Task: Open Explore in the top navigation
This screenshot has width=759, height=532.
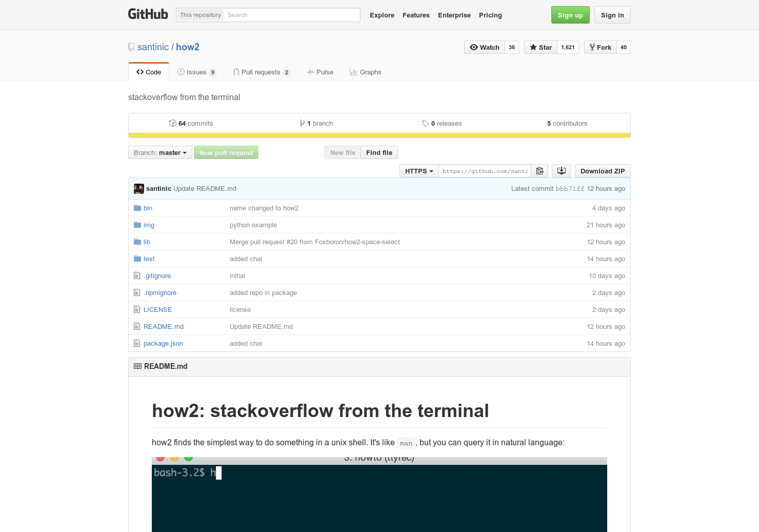Action: pyautogui.click(x=382, y=15)
